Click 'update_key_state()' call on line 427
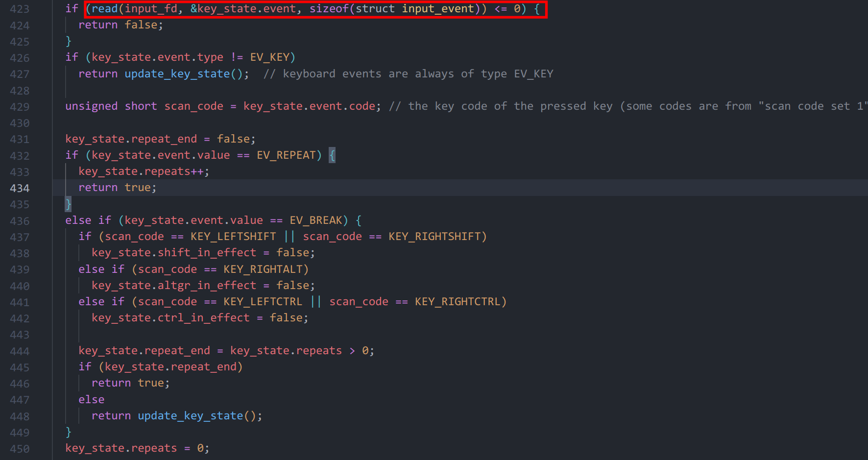Viewport: 868px width, 460px height. 184,74
